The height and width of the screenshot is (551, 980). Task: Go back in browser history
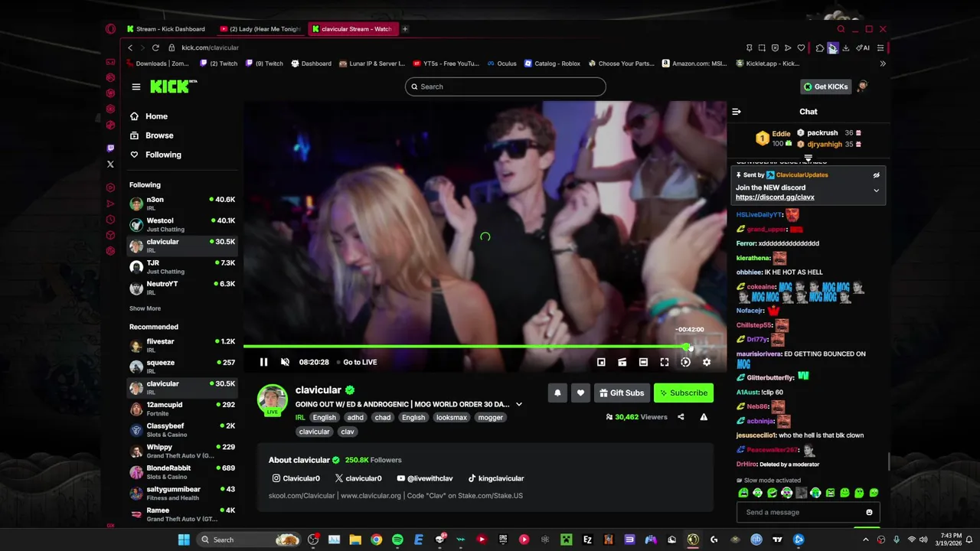pos(130,47)
